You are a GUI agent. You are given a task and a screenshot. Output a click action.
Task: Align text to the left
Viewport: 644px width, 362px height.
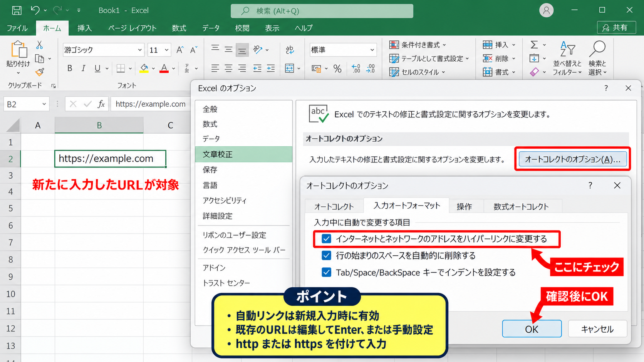215,69
